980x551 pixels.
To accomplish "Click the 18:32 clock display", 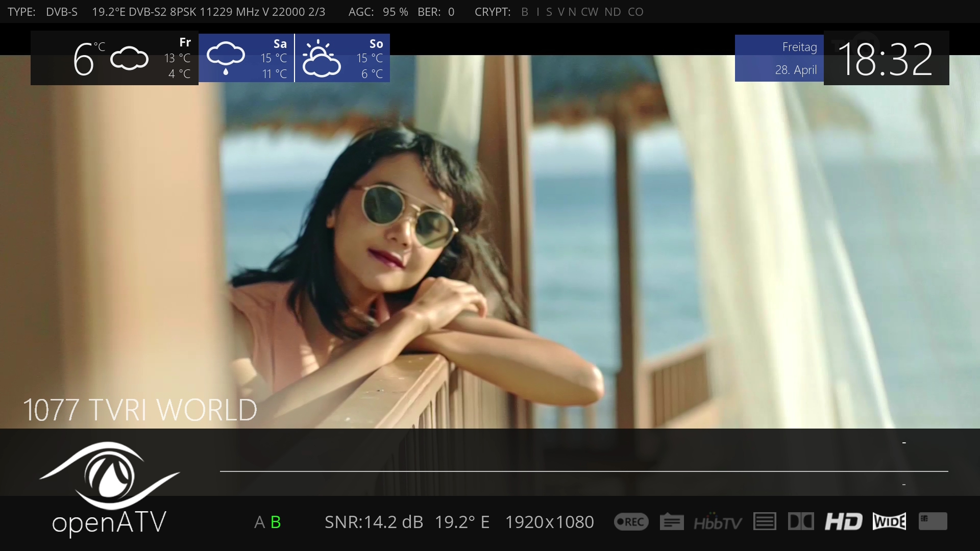I will (886, 59).
